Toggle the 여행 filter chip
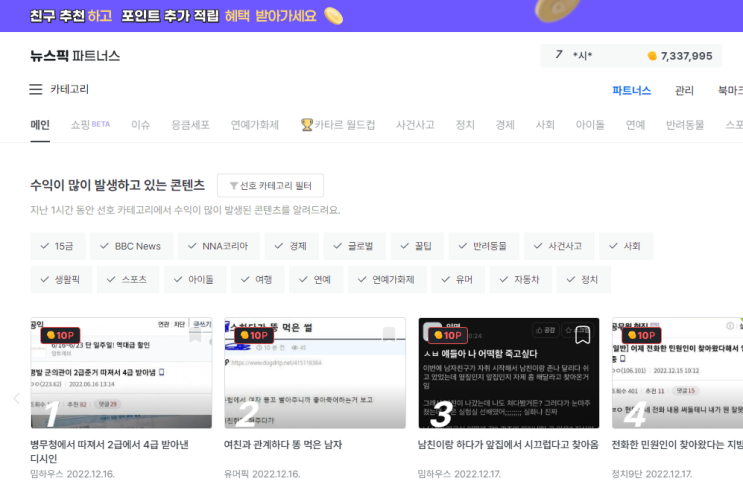 258,280
